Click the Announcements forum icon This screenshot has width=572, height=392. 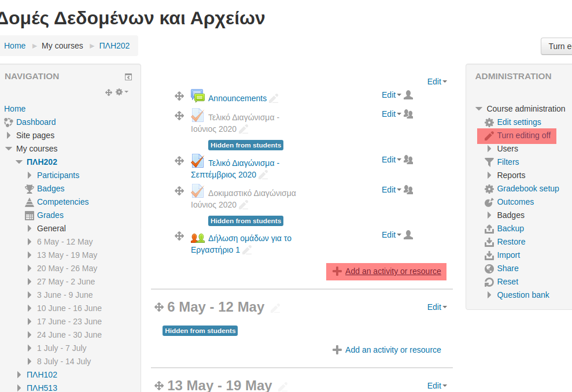pos(198,97)
